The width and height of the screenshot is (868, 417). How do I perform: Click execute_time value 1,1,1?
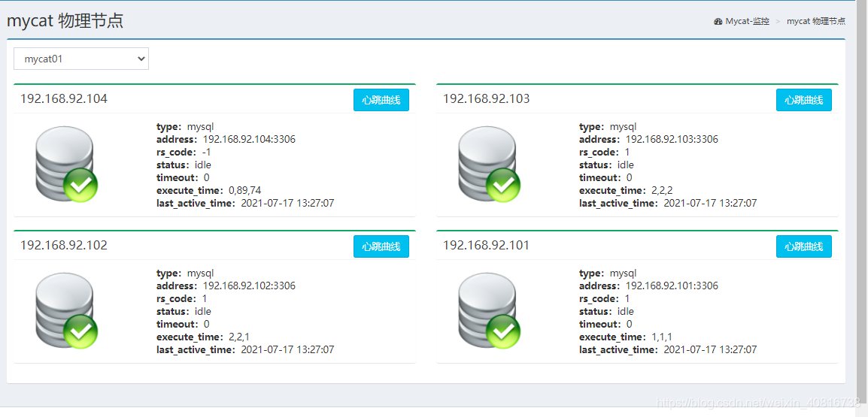click(x=661, y=337)
